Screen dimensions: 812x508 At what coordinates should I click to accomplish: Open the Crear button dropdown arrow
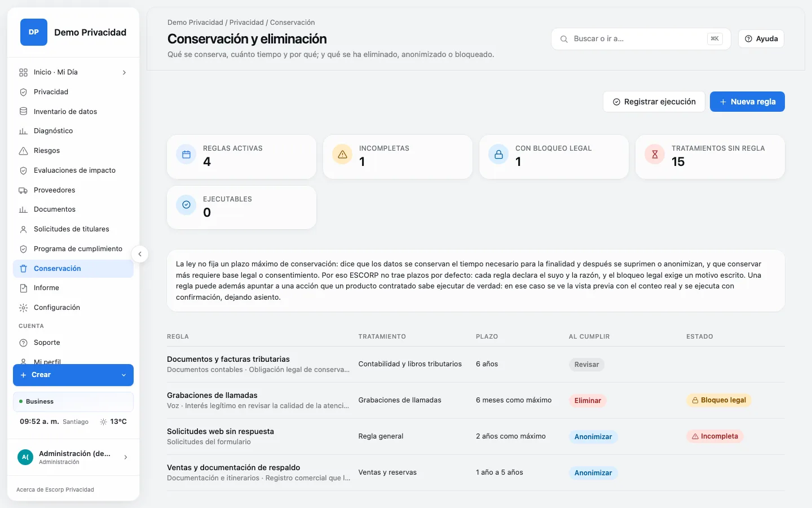pos(123,375)
